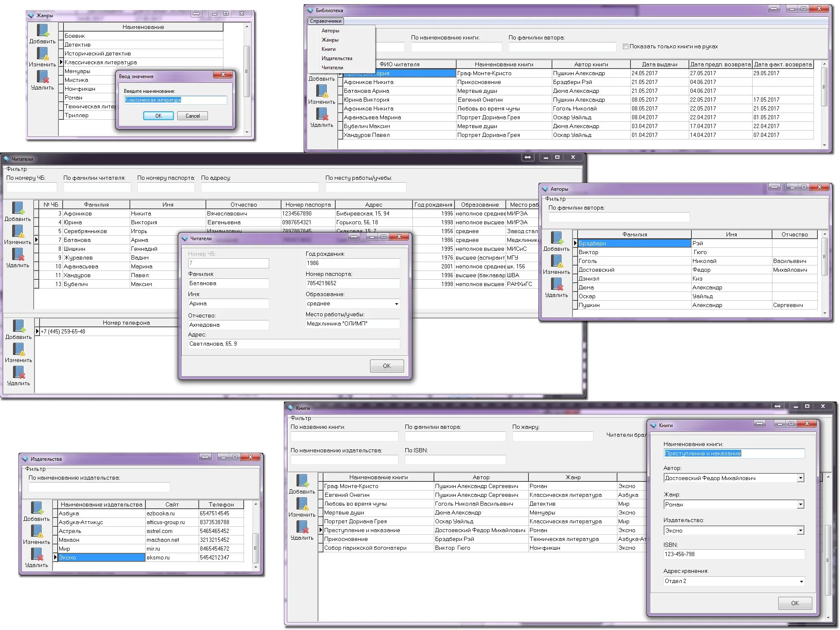The image size is (840, 630).
Task: Click Изменить icon in Читатели main toolbar
Action: [x=18, y=231]
